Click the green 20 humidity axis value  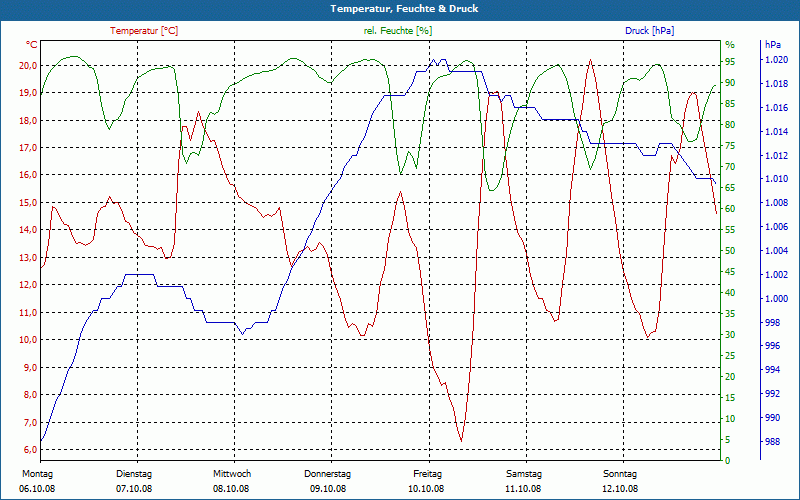[730, 377]
